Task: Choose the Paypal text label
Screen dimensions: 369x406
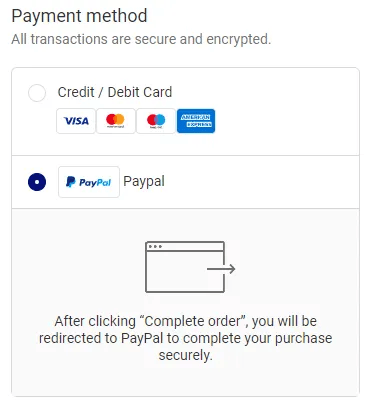Action: pos(144,182)
